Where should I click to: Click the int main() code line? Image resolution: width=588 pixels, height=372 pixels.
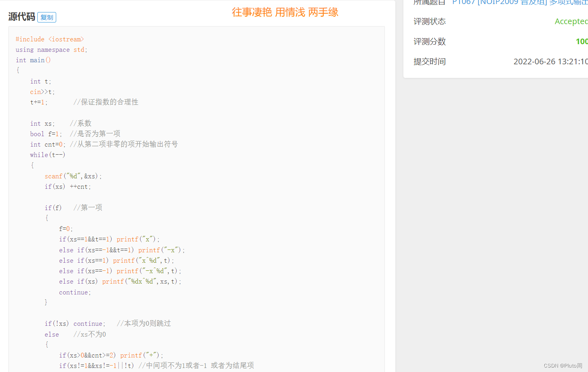pyautogui.click(x=33, y=60)
